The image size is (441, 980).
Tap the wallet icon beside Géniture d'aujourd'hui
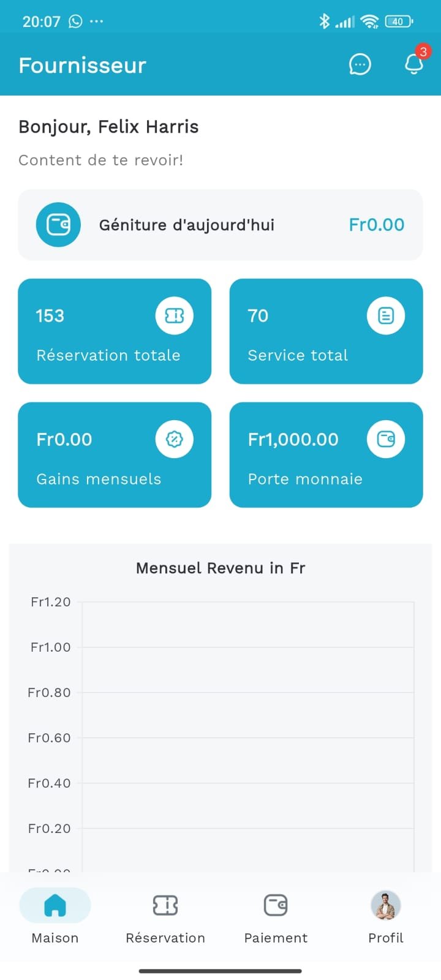pos(58,225)
